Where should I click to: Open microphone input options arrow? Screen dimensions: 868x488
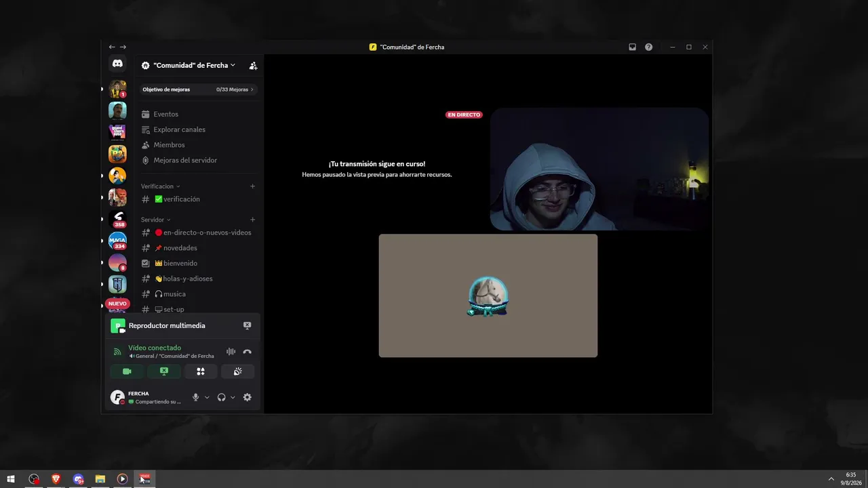click(207, 397)
